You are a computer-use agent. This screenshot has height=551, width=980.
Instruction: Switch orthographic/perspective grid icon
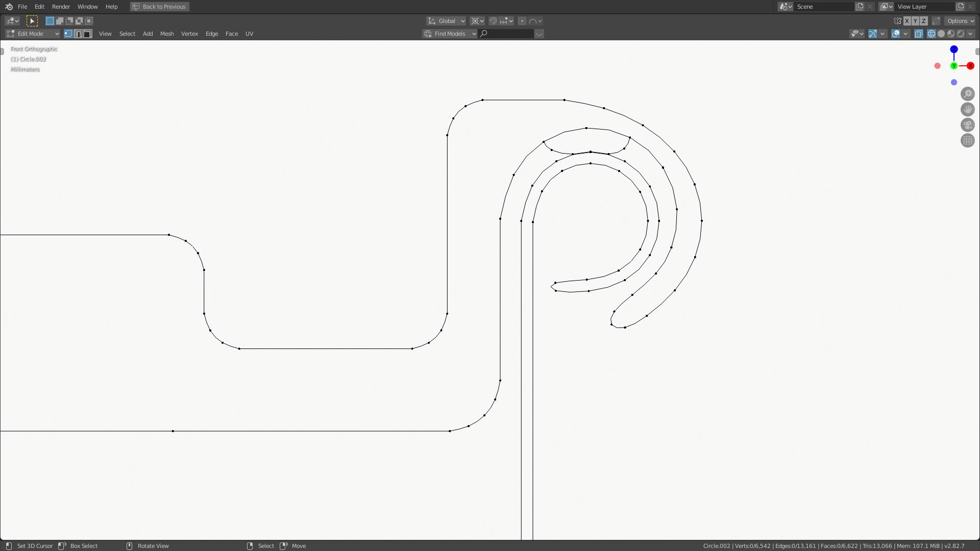(x=967, y=140)
